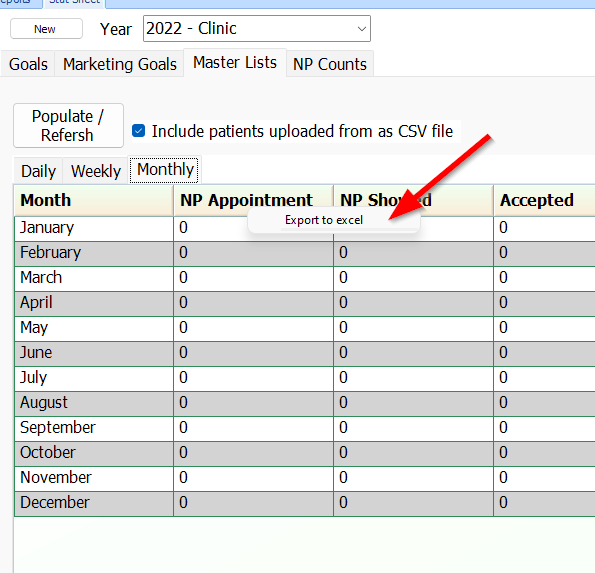
Task: Select the September month cell
Action: 94,428
